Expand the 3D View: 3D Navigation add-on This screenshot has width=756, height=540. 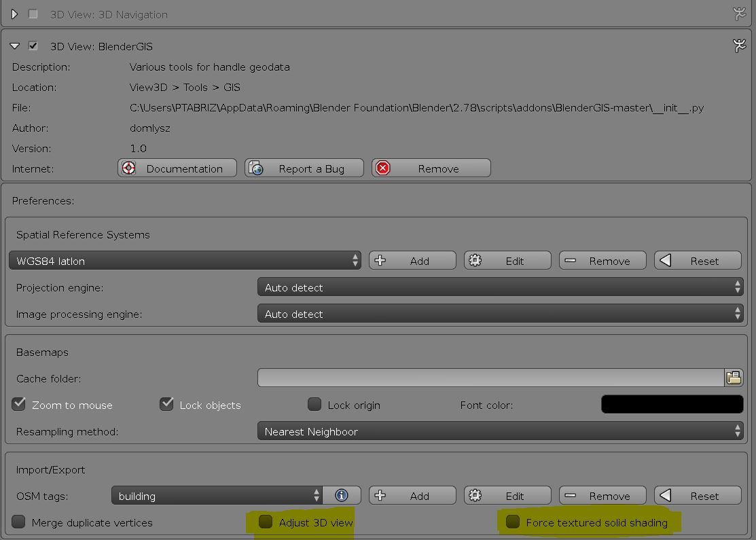pos(14,14)
